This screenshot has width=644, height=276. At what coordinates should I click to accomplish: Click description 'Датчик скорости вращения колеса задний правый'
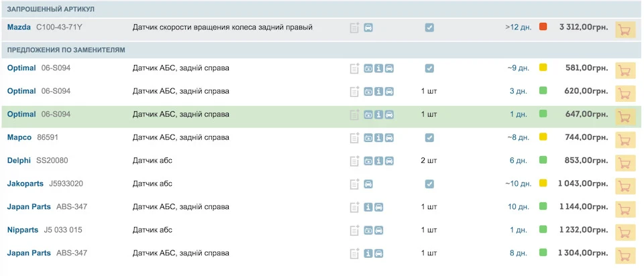(x=222, y=27)
